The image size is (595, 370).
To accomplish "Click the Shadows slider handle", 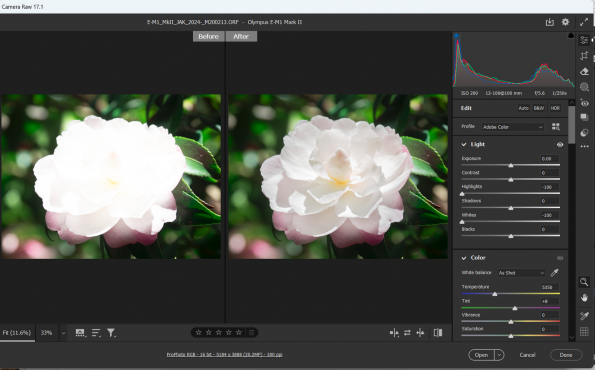I will [511, 208].
